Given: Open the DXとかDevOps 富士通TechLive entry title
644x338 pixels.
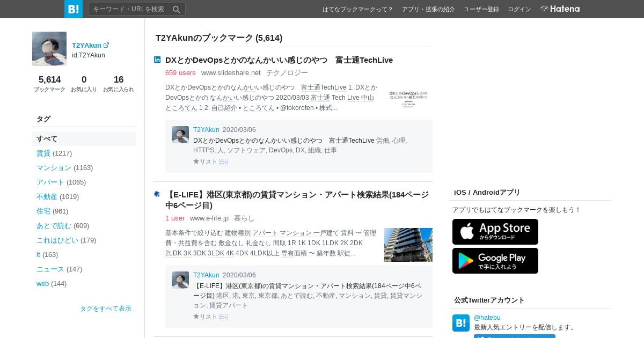Looking at the screenshot, I should (x=279, y=60).
